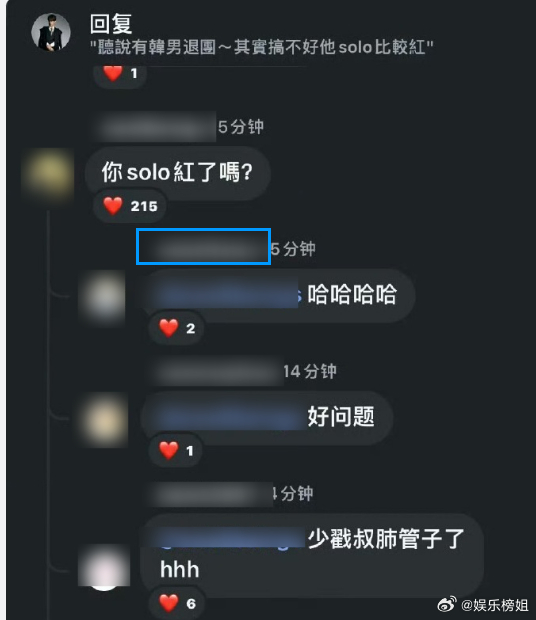Like the 哈哈哈哈 reply heart icon
The width and height of the screenshot is (536, 620).
[169, 328]
